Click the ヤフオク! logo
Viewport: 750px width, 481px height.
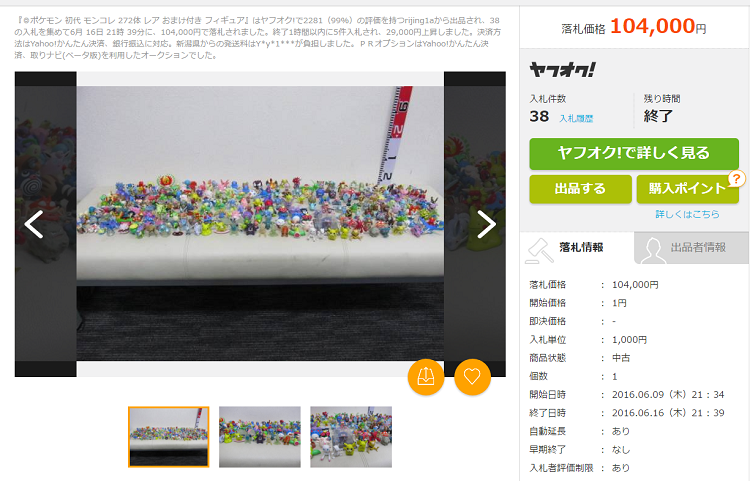[562, 70]
